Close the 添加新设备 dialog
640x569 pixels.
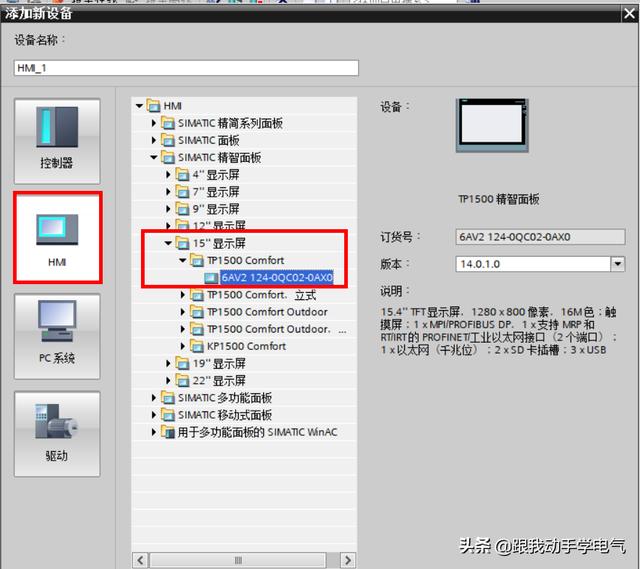(x=629, y=13)
